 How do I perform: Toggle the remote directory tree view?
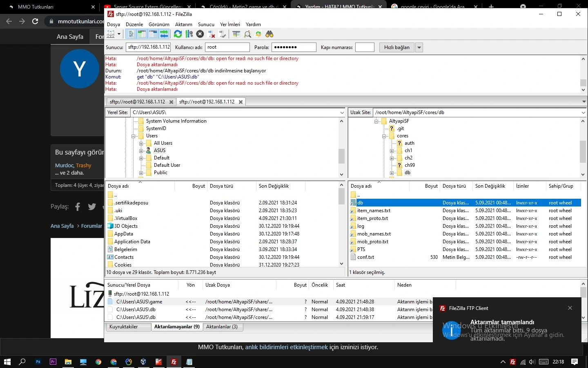(x=153, y=34)
